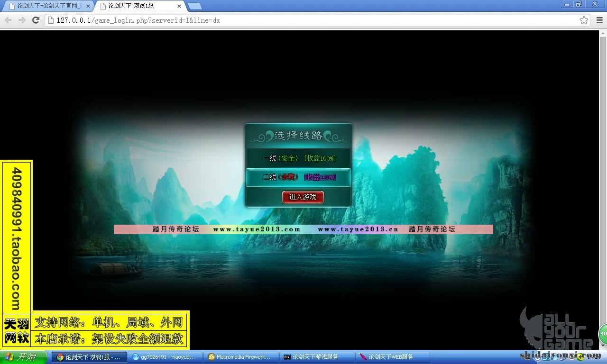Switch to Macromedia Fireworks in taskbar

[x=240, y=357]
